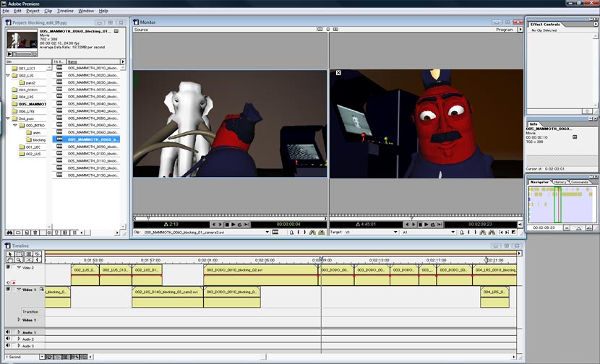
Task: Click the Mark Out icon in Program monitor
Action: pyautogui.click(x=475, y=232)
